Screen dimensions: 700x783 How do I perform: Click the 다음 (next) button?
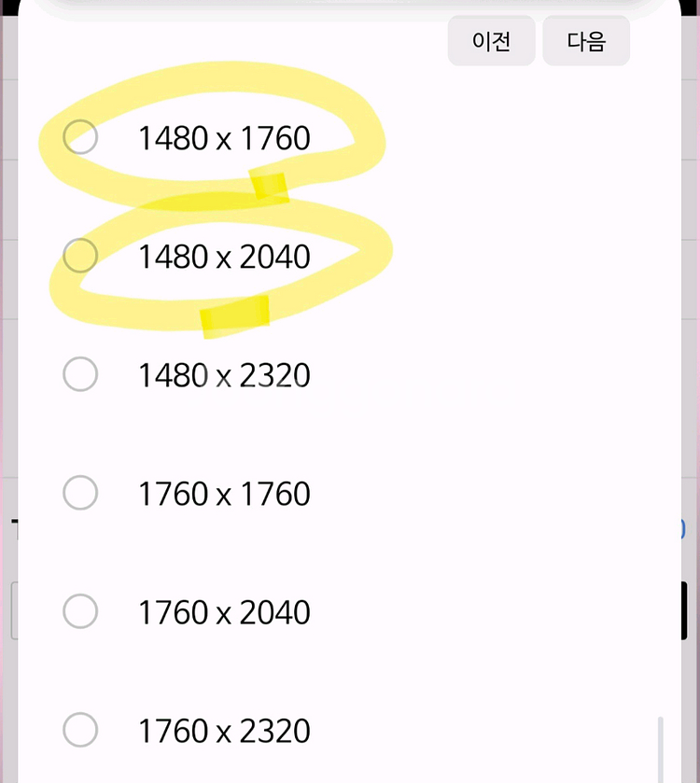pyautogui.click(x=586, y=40)
